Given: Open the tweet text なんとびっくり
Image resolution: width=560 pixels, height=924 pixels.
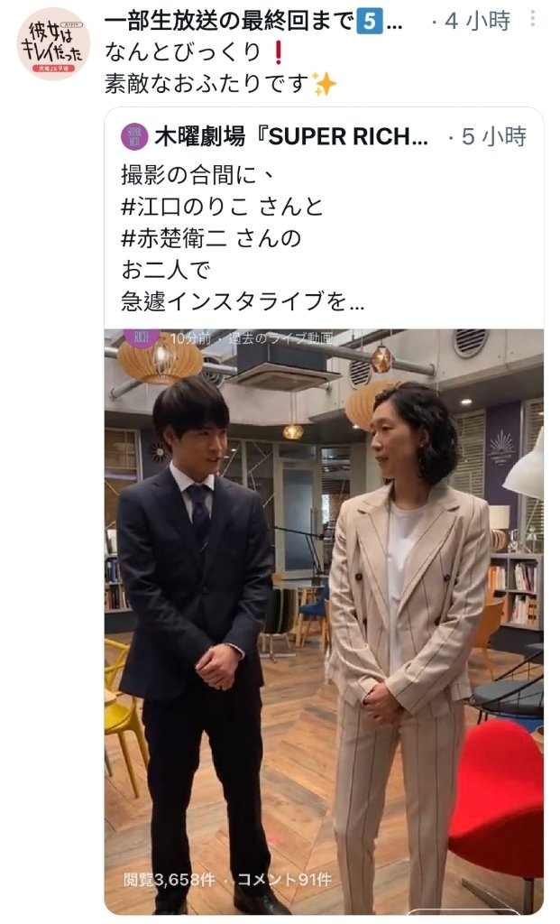Looking at the screenshot, I should [x=183, y=52].
